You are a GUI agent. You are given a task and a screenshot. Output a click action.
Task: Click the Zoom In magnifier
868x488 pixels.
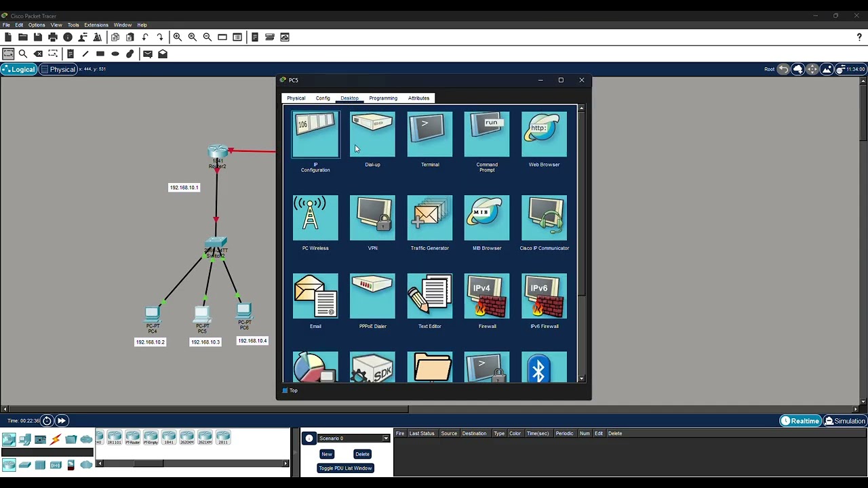tap(178, 37)
